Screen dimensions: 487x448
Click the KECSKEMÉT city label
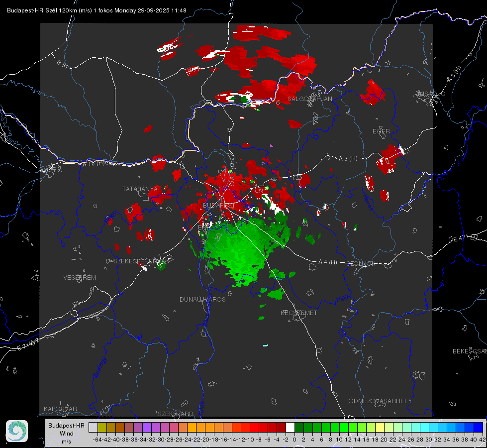(299, 313)
